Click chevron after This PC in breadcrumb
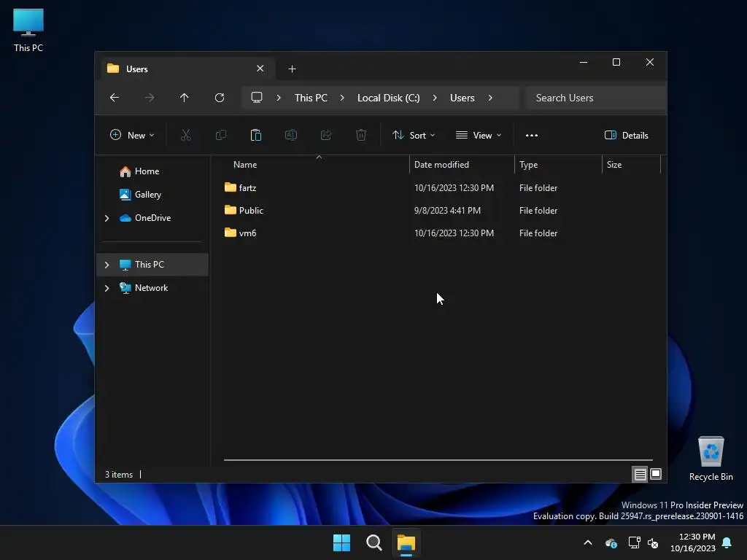 [x=342, y=98]
